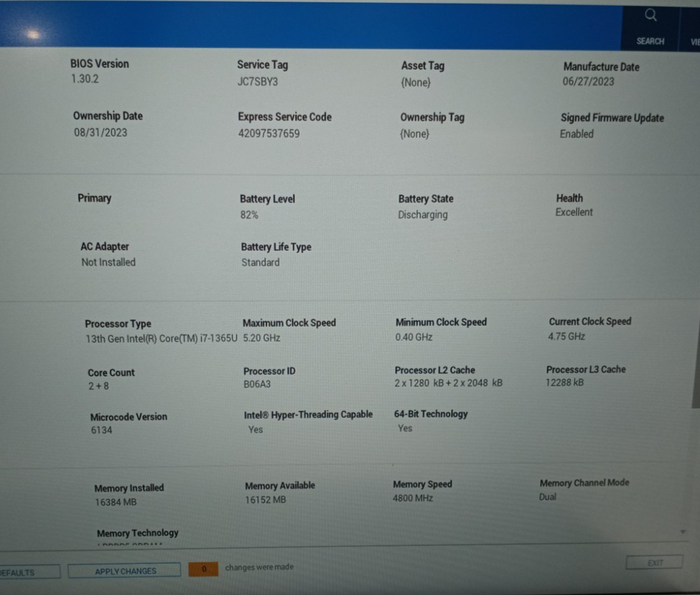Select Processor L2 Cache value
This screenshot has height=595, width=700.
[448, 383]
